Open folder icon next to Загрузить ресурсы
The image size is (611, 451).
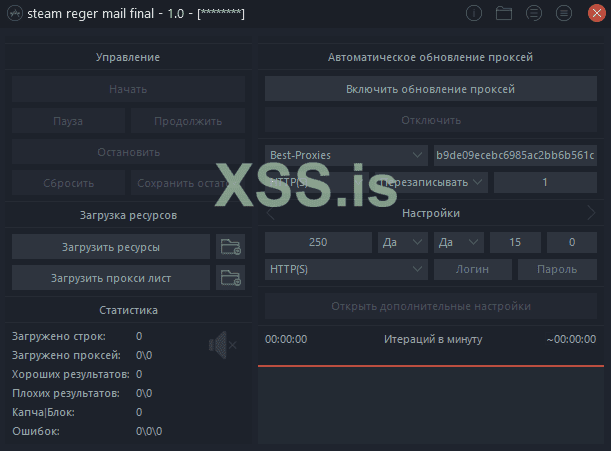pos(230,246)
